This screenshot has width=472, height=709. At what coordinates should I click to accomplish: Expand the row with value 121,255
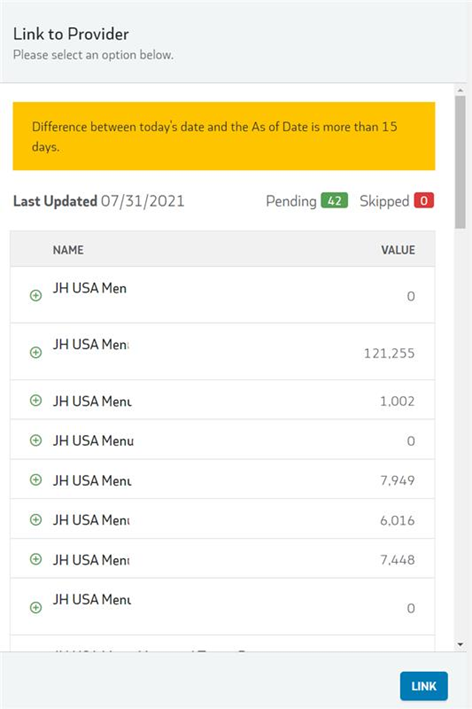[x=36, y=352]
